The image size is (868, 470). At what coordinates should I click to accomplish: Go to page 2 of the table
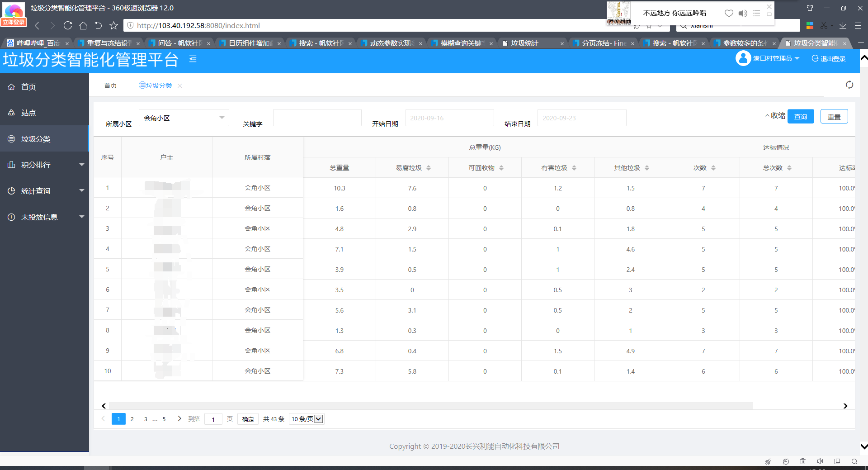[x=132, y=419]
